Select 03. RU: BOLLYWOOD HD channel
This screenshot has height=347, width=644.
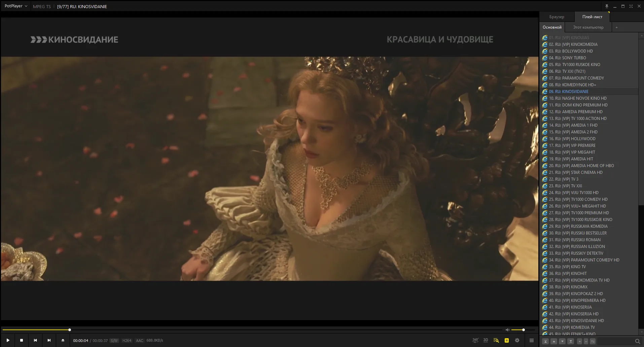(589, 51)
